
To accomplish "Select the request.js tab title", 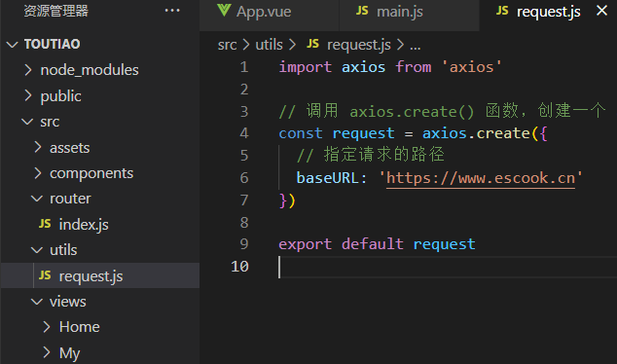I will 549,12.
